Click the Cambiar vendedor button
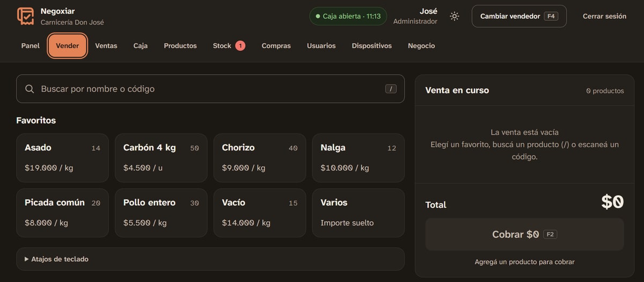Image resolution: width=644 pixels, height=282 pixels. tap(519, 16)
